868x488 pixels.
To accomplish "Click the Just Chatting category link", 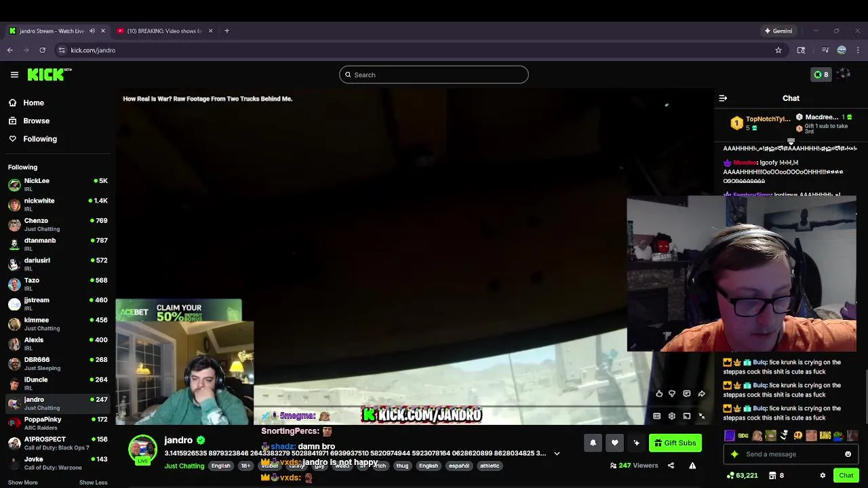I will point(184,466).
